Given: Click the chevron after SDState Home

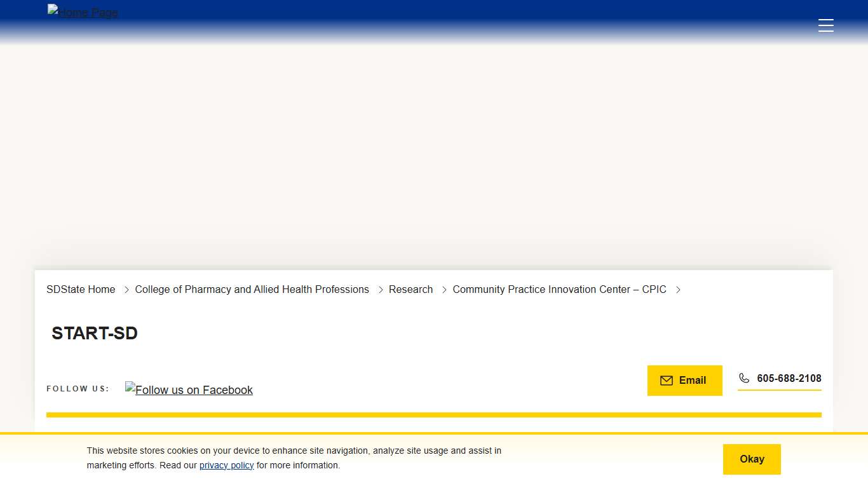Looking at the screenshot, I should 126,290.
